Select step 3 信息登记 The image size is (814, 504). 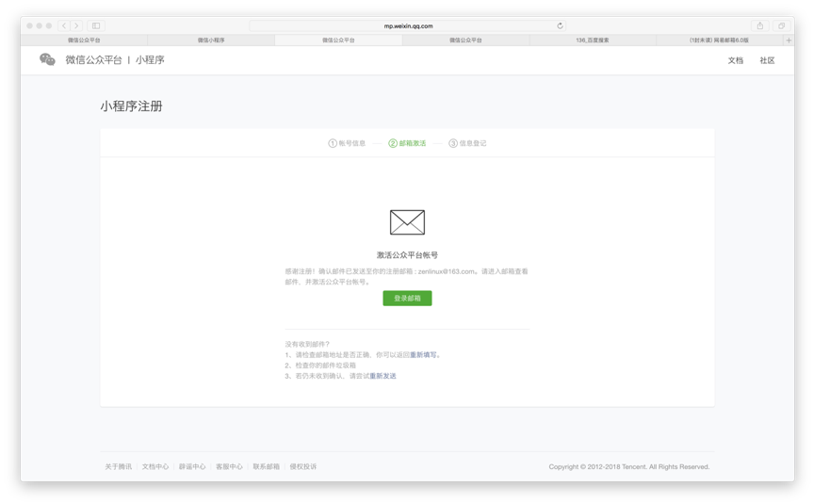click(x=467, y=143)
